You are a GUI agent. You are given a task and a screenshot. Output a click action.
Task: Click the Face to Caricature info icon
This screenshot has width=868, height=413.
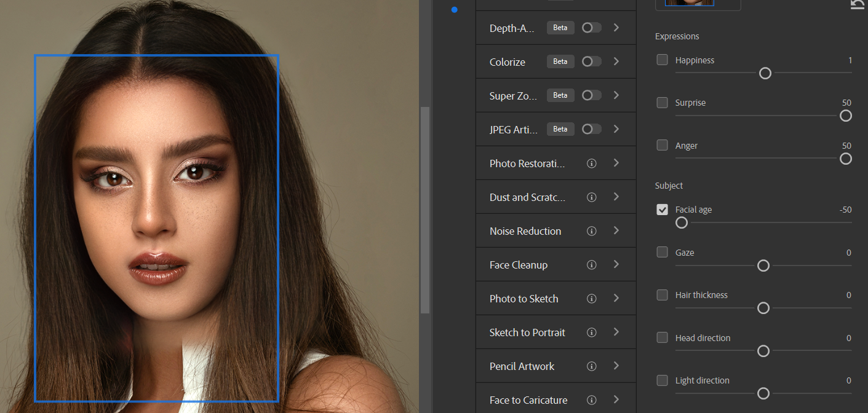(x=592, y=400)
